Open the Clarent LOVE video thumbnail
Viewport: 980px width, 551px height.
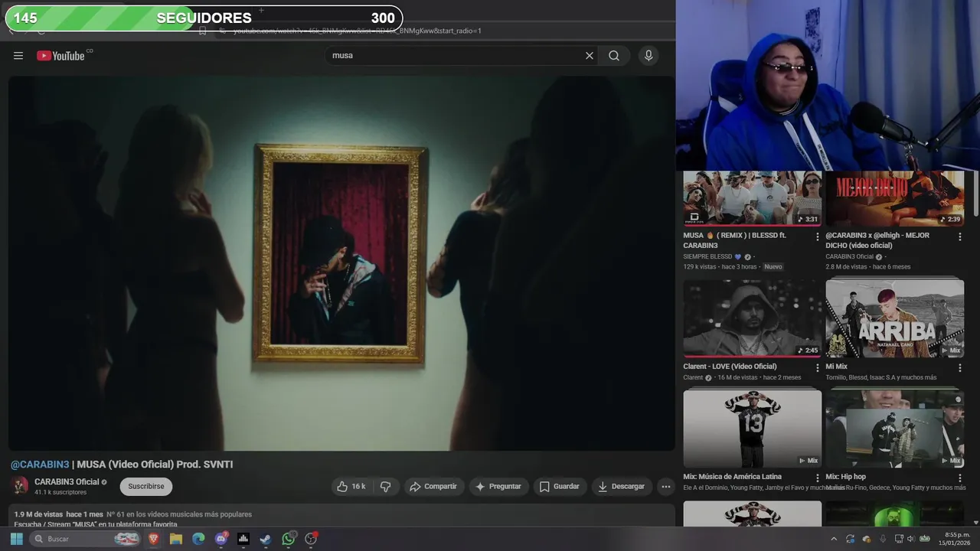(x=753, y=318)
